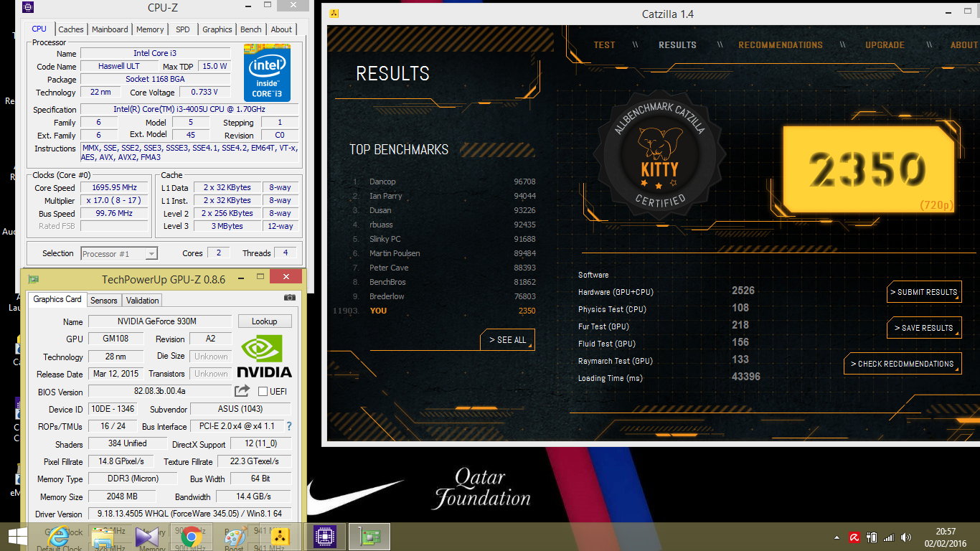Viewport: 980px width, 551px height.
Task: Open the volume speaker tray icon
Action: click(906, 537)
